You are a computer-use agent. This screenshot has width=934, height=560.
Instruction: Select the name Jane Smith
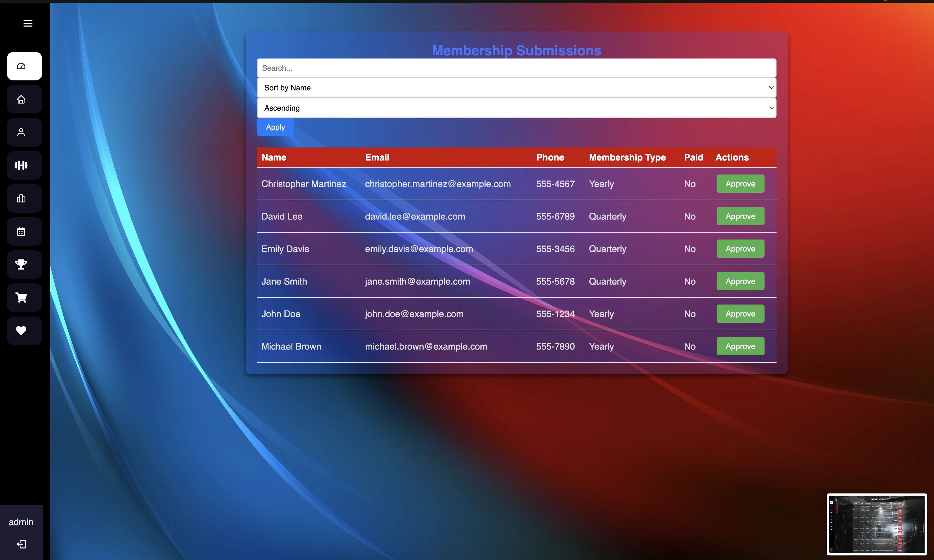[284, 281]
